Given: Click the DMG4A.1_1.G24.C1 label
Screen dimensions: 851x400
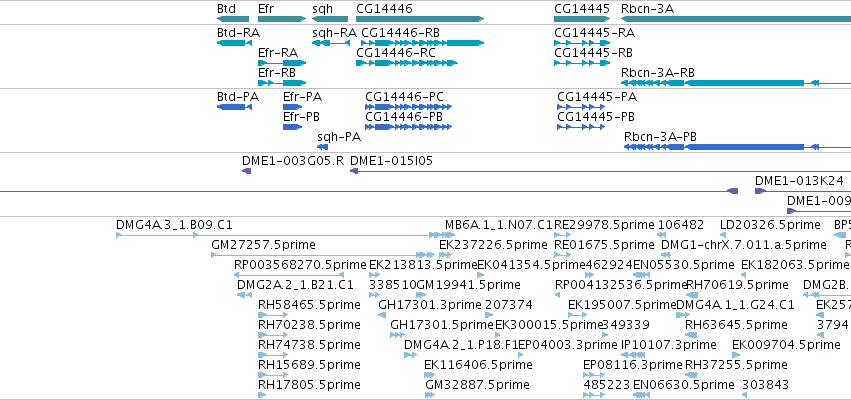Looking at the screenshot, I should coord(735,304).
